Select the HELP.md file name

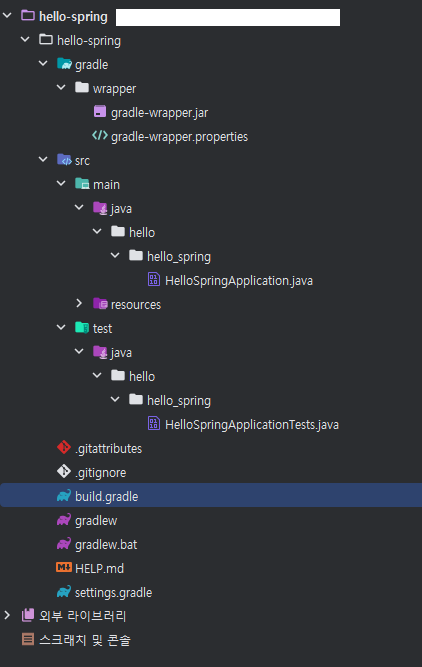[100, 568]
